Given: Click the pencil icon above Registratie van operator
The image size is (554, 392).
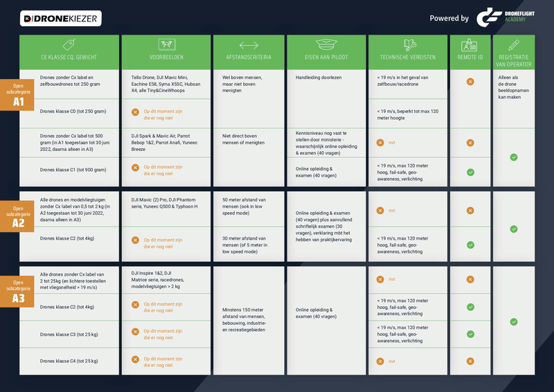Looking at the screenshot, I should click(513, 43).
